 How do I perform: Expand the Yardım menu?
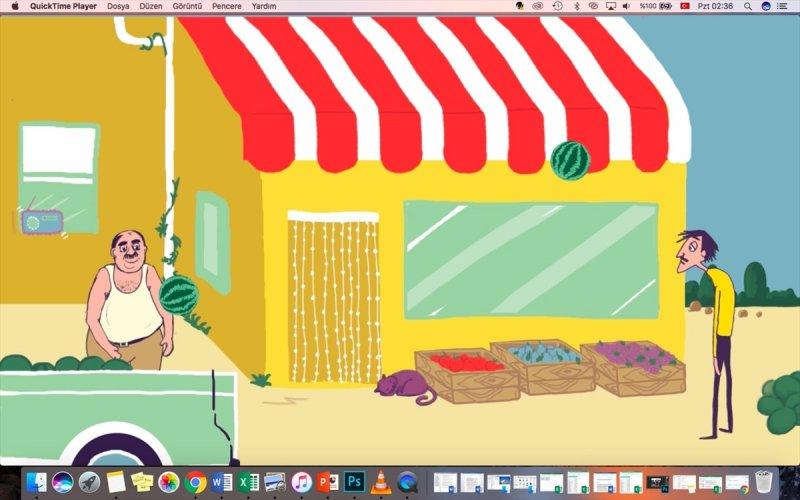click(264, 6)
